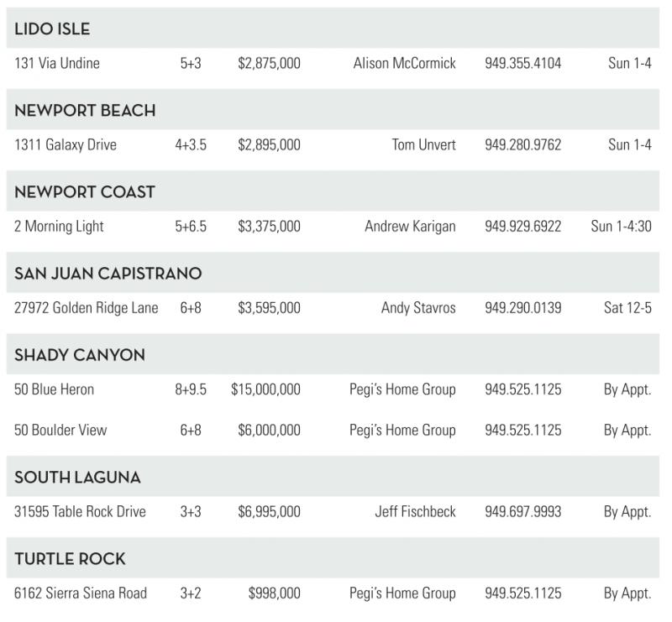
Task: Open the 27972 Golden Ridge Lane listing
Action: pos(86,308)
